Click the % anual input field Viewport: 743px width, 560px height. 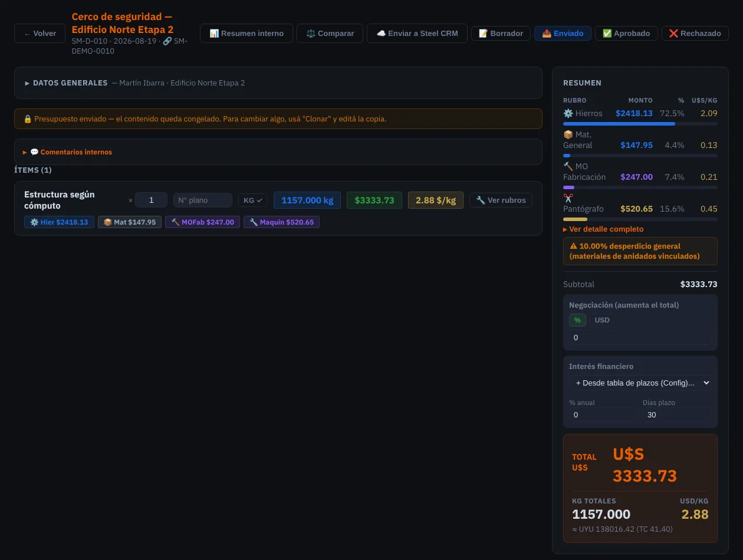coord(603,415)
